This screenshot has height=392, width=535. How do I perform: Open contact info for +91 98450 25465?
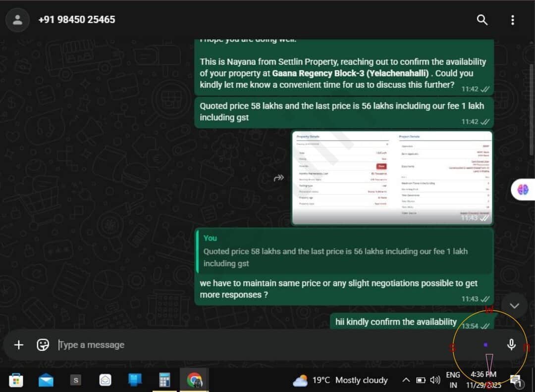pyautogui.click(x=77, y=20)
